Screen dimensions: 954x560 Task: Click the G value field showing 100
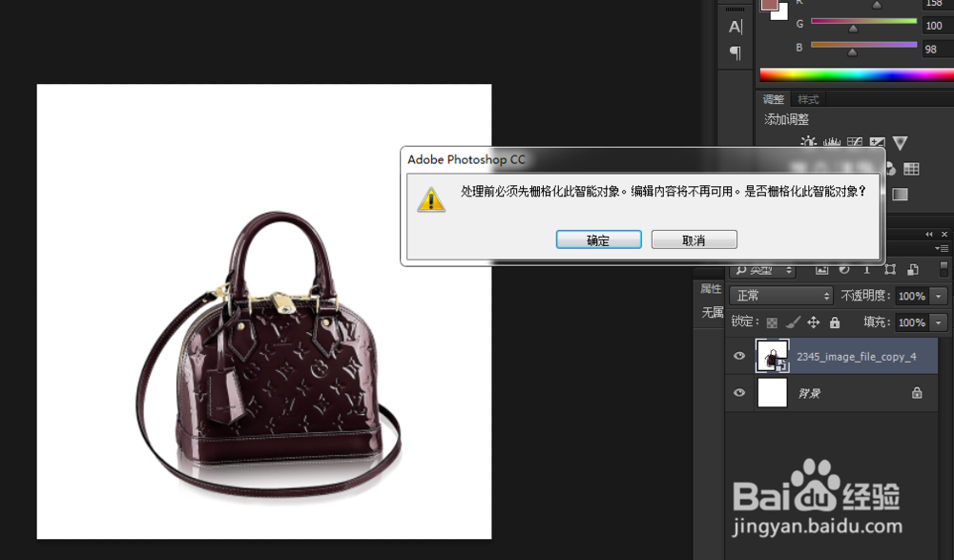coord(937,26)
